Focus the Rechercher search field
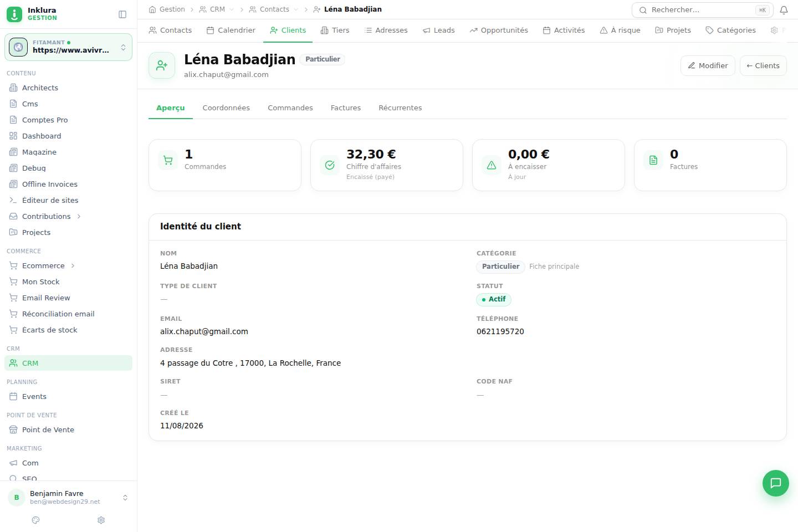The height and width of the screenshot is (532, 798). (703, 10)
